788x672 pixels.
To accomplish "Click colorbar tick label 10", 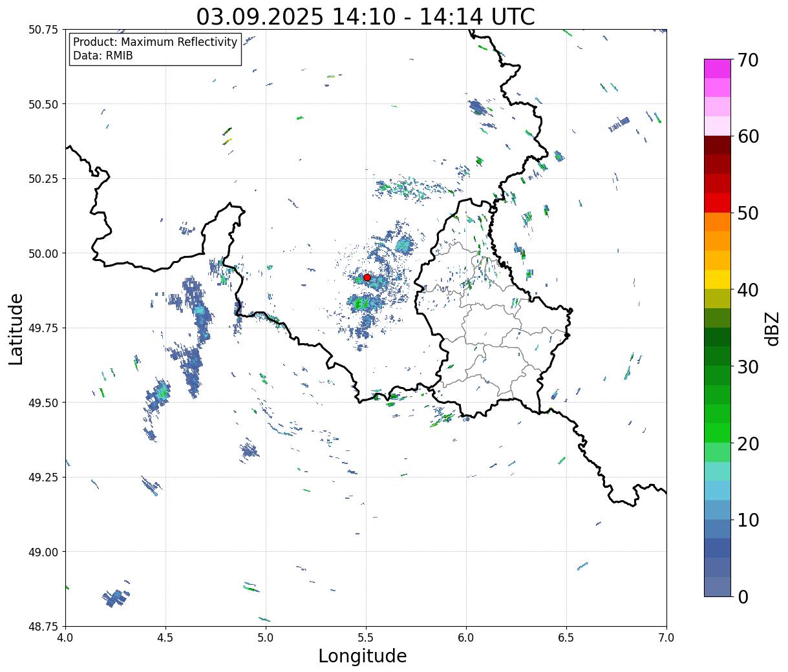I will tap(747, 520).
